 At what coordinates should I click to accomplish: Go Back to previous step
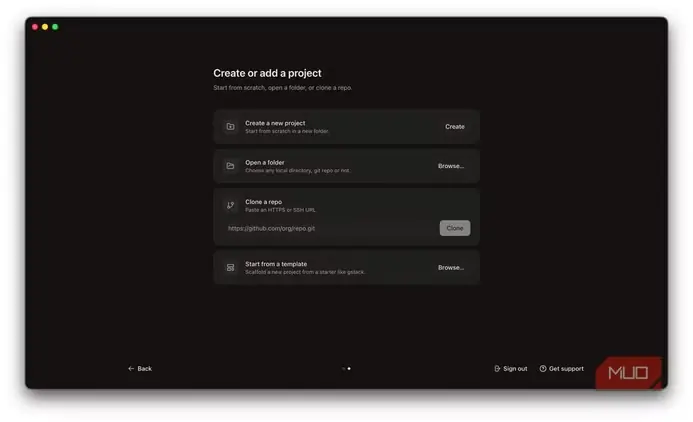(140, 369)
